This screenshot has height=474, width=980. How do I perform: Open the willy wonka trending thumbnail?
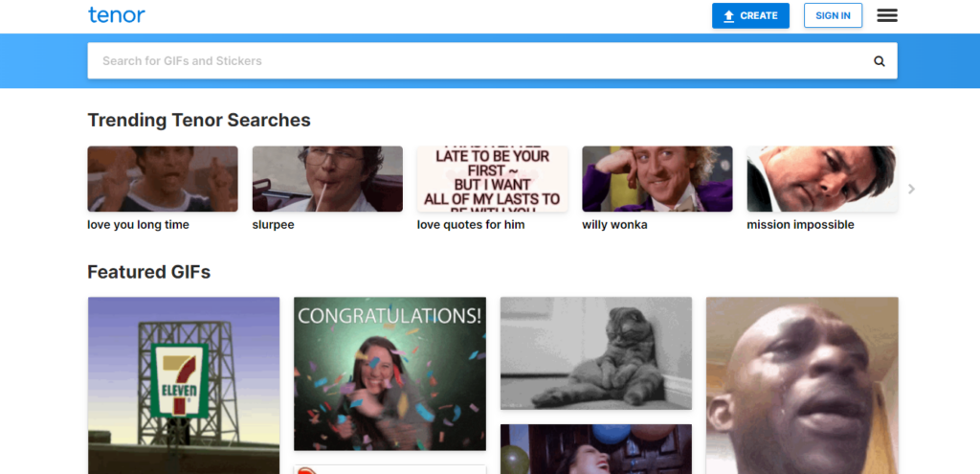click(657, 179)
